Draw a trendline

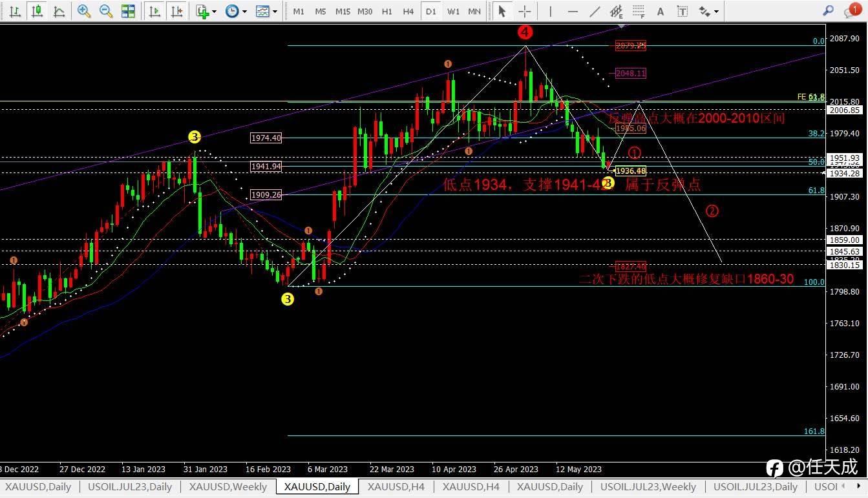595,11
